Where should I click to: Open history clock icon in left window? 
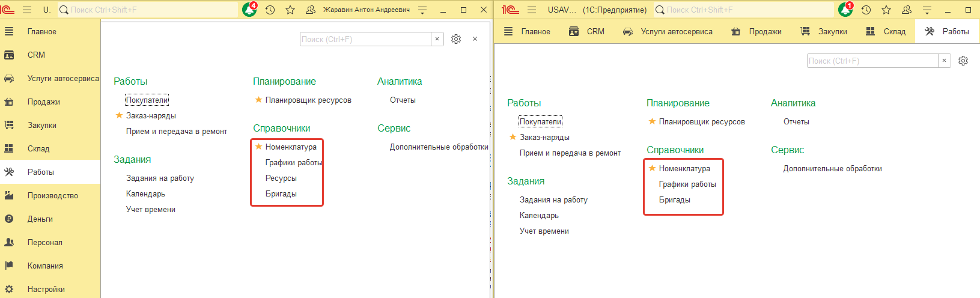(x=270, y=10)
